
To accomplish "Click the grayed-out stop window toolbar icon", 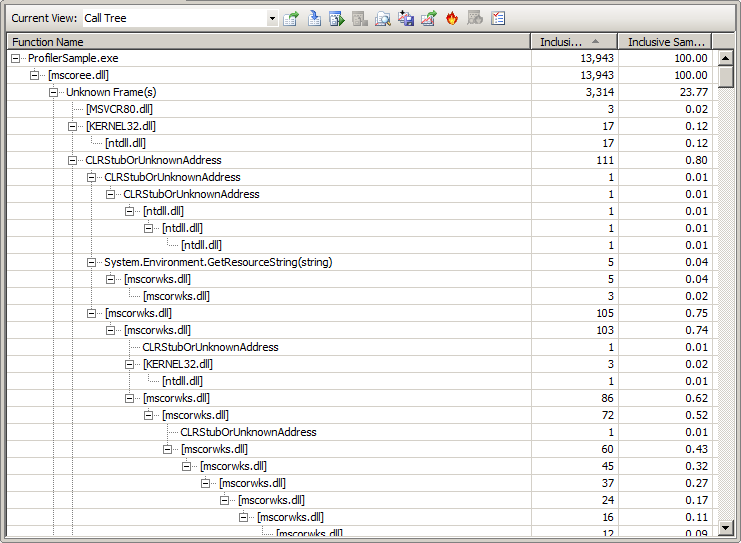I will pos(360,18).
